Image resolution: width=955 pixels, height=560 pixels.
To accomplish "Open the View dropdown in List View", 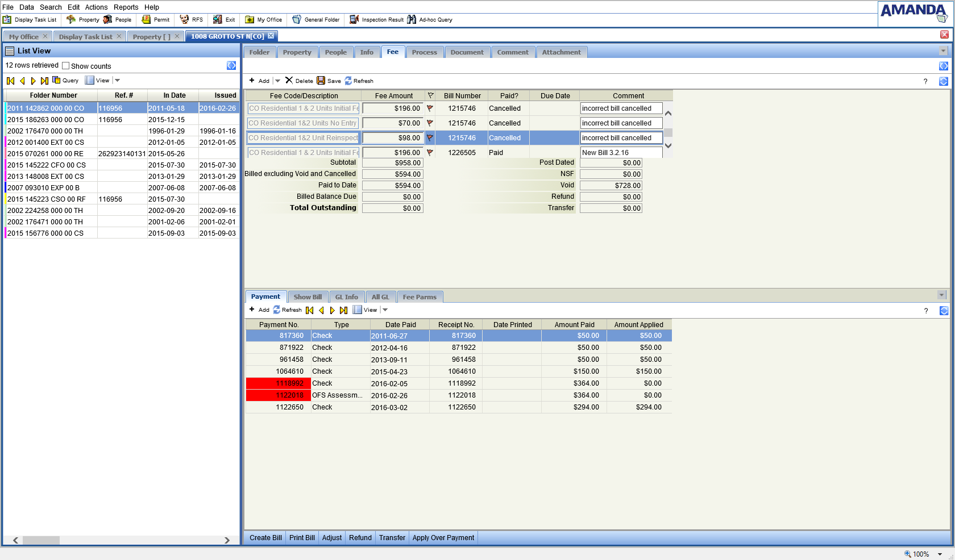I will [117, 81].
